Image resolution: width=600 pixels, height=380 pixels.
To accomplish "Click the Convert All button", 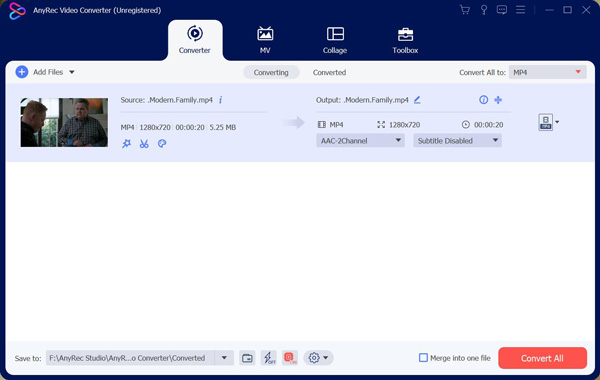I will [x=542, y=358].
